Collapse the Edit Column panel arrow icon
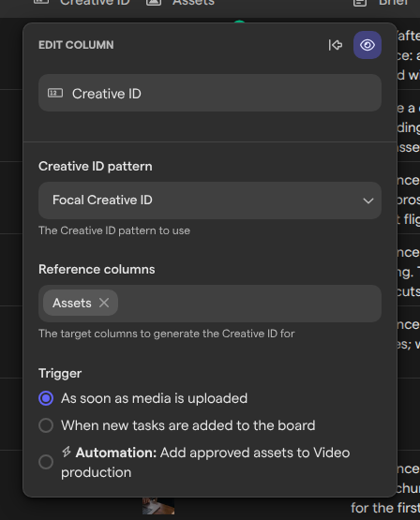 [x=336, y=45]
